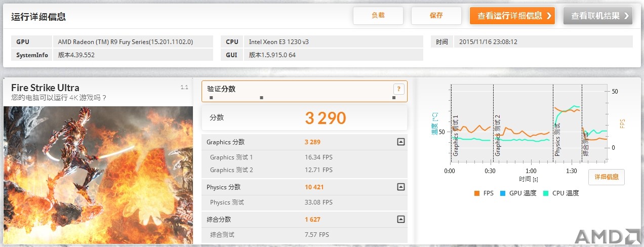The height and width of the screenshot is (247, 644).
Task: Click the CPU name Intel Xeon E3 1230 v3
Action: point(279,42)
